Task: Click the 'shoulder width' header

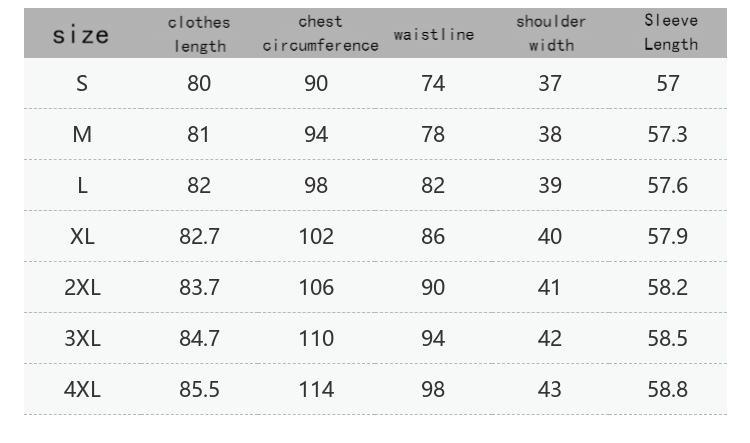Action: 551,34
